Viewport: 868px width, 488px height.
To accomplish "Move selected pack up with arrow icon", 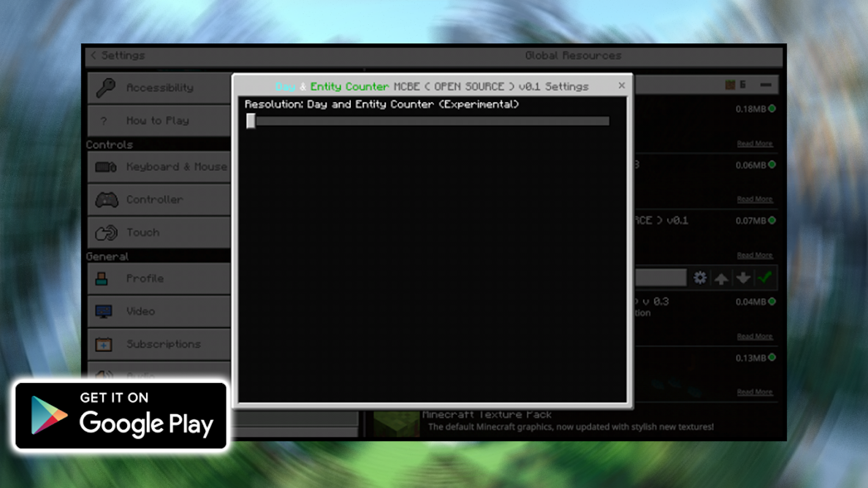I will pos(722,278).
